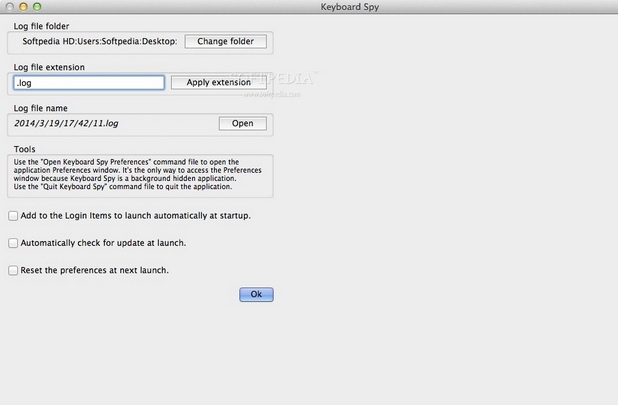Click the log file name 2014/3/19/17/42/11.log
The height and width of the screenshot is (405, 618).
(66, 123)
